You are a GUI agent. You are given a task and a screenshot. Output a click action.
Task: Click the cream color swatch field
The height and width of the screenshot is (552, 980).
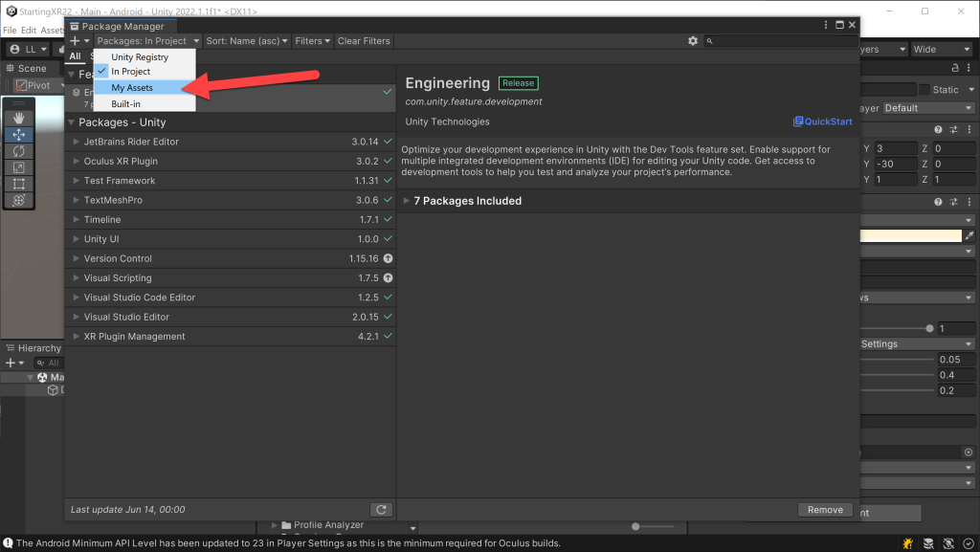pos(911,235)
